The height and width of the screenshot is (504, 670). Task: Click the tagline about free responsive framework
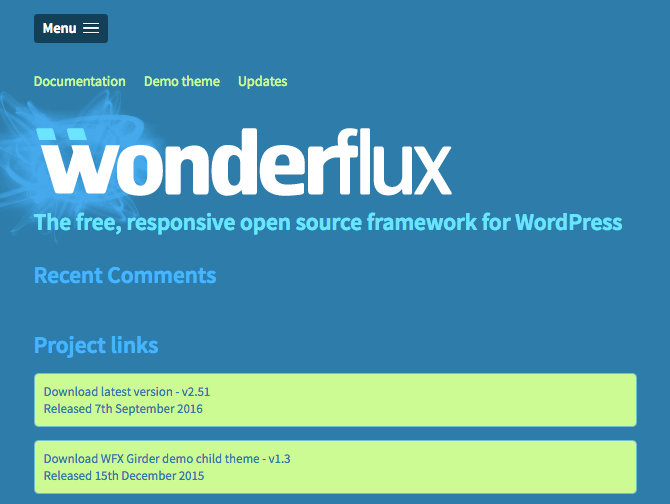coord(328,223)
